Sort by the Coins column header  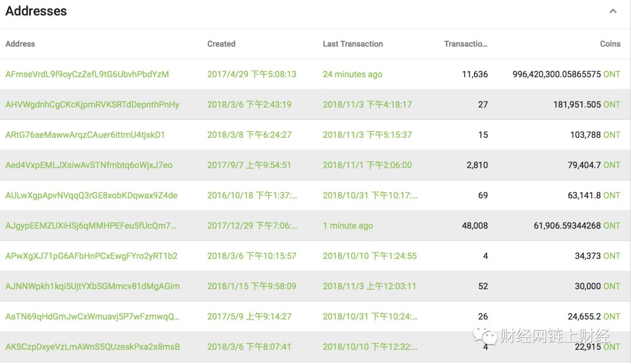pyautogui.click(x=610, y=44)
